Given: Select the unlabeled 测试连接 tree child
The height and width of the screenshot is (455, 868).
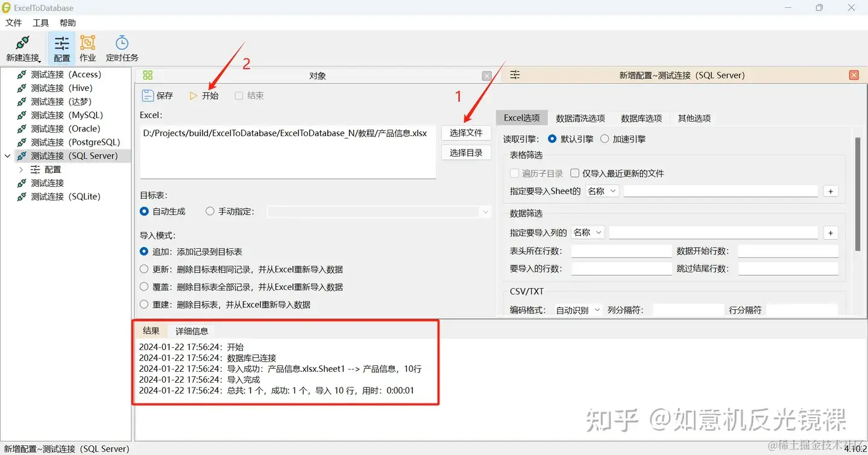Looking at the screenshot, I should click(47, 183).
